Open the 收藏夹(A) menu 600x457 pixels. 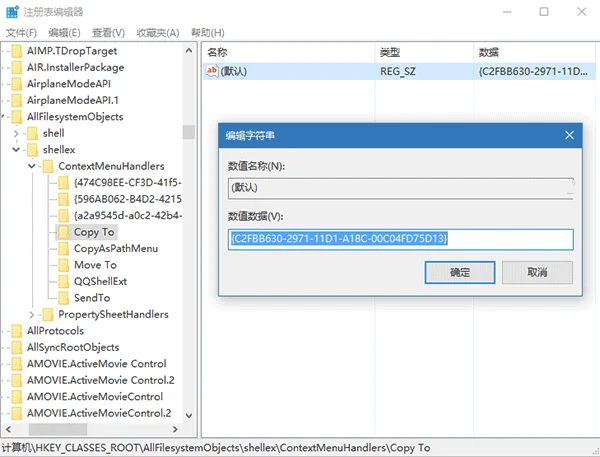(x=158, y=33)
